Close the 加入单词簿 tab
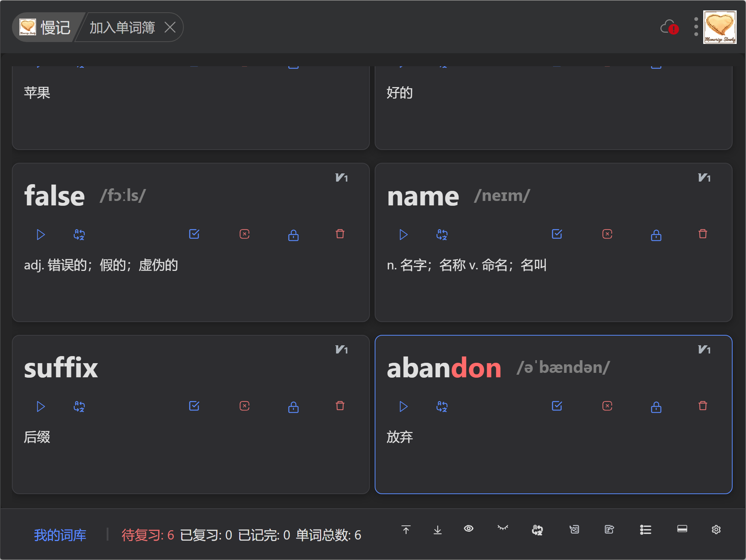Image resolution: width=746 pixels, height=560 pixels. [170, 27]
